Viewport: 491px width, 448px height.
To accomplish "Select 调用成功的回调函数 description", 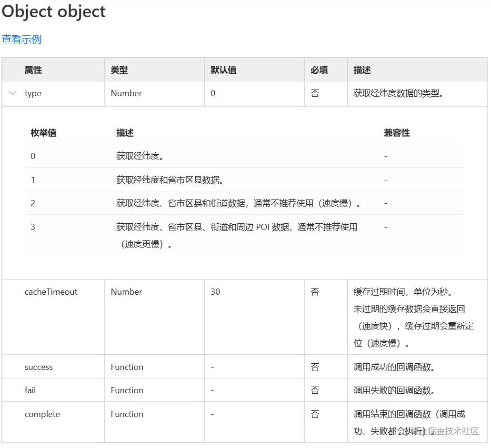I will (x=394, y=367).
